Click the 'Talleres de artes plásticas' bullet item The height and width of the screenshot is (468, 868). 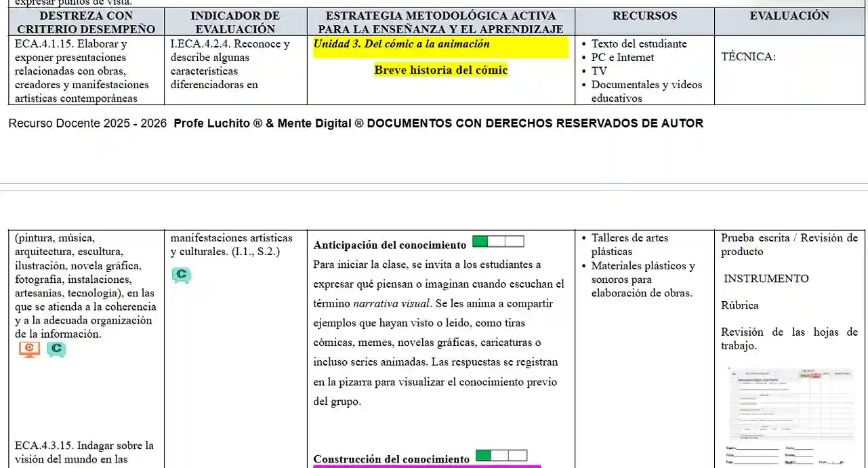tap(629, 244)
